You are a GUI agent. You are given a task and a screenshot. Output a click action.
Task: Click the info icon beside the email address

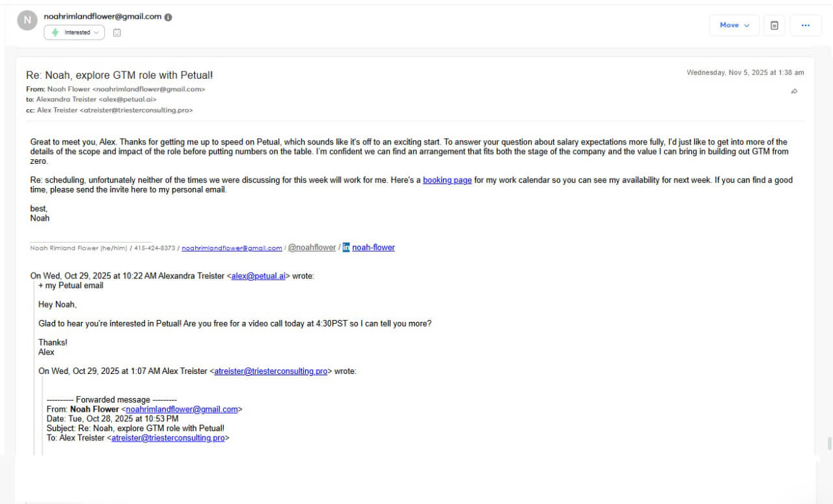click(x=169, y=17)
